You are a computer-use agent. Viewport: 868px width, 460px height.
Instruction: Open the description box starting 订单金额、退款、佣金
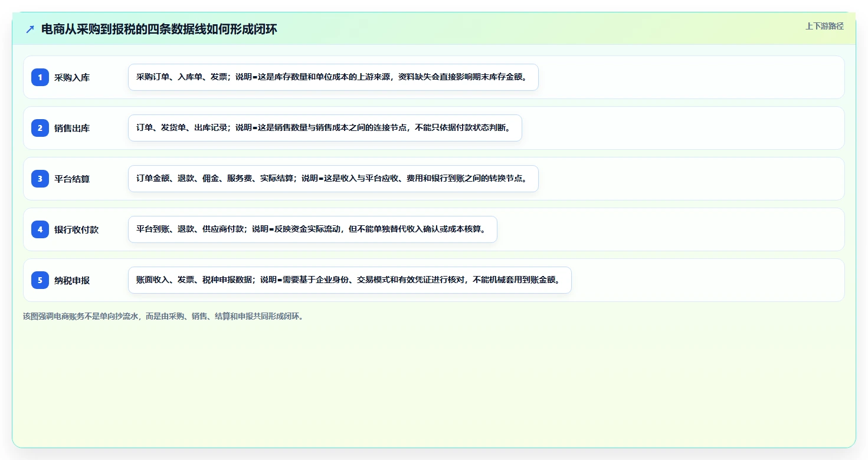click(x=333, y=179)
